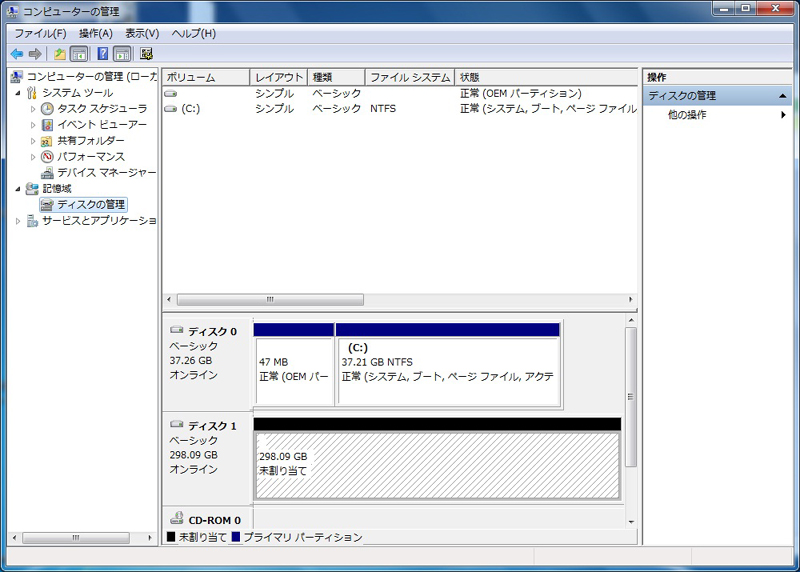
Task: Click the Up one level folder icon
Action: tap(60, 54)
